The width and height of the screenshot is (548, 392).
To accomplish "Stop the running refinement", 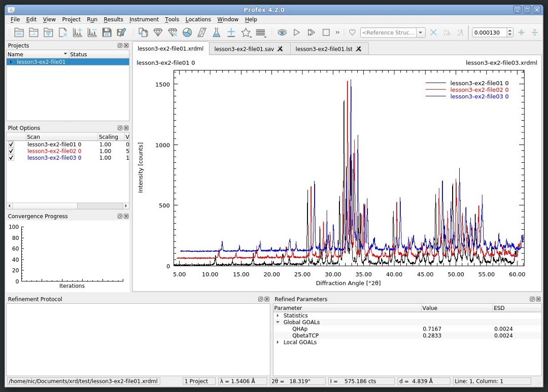I will pyautogui.click(x=325, y=31).
